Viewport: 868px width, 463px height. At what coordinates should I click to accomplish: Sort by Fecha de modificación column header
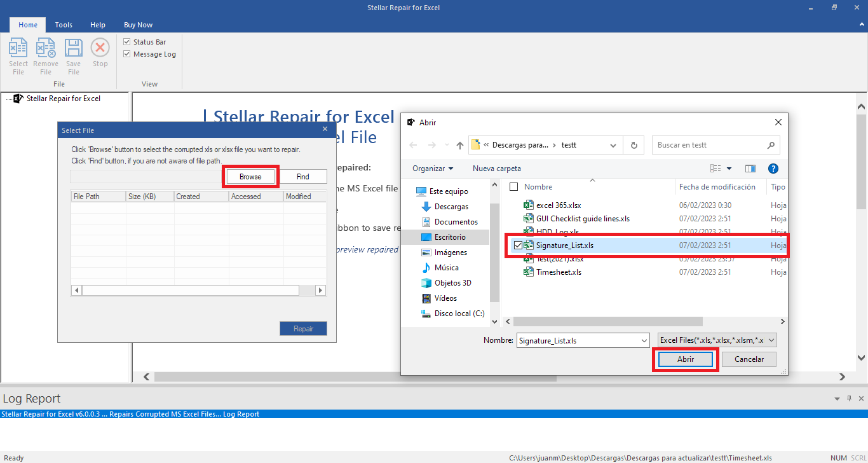[x=717, y=187]
